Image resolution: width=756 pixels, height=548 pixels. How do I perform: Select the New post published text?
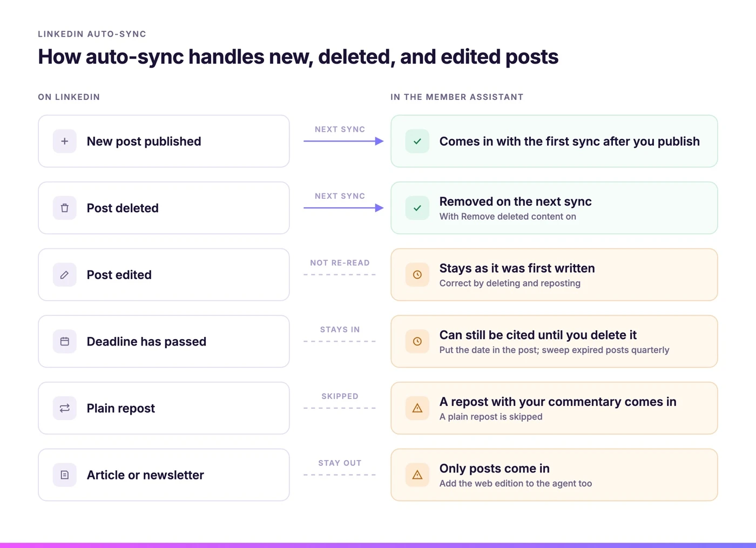[144, 141]
